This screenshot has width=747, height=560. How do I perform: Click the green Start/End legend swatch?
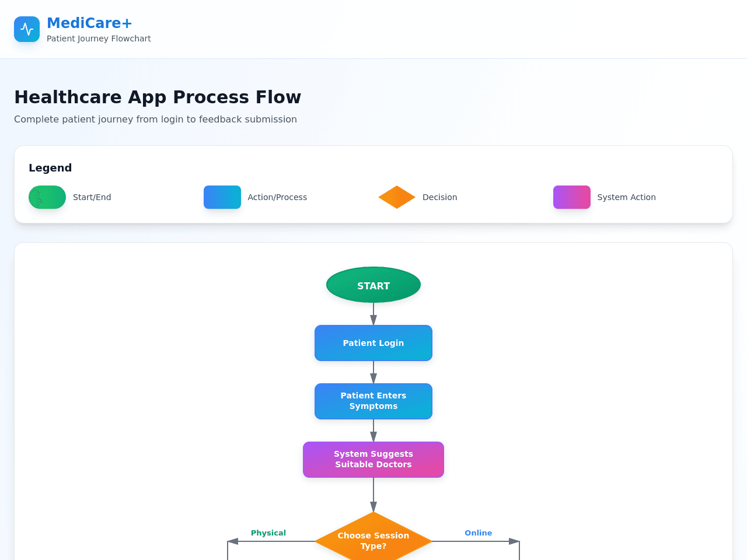point(47,197)
